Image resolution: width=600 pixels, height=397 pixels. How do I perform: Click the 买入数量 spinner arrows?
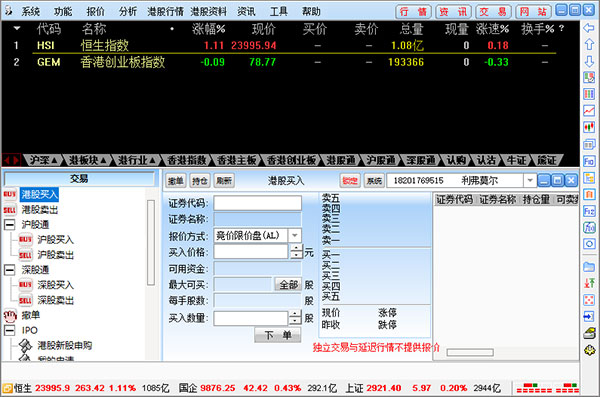295,318
